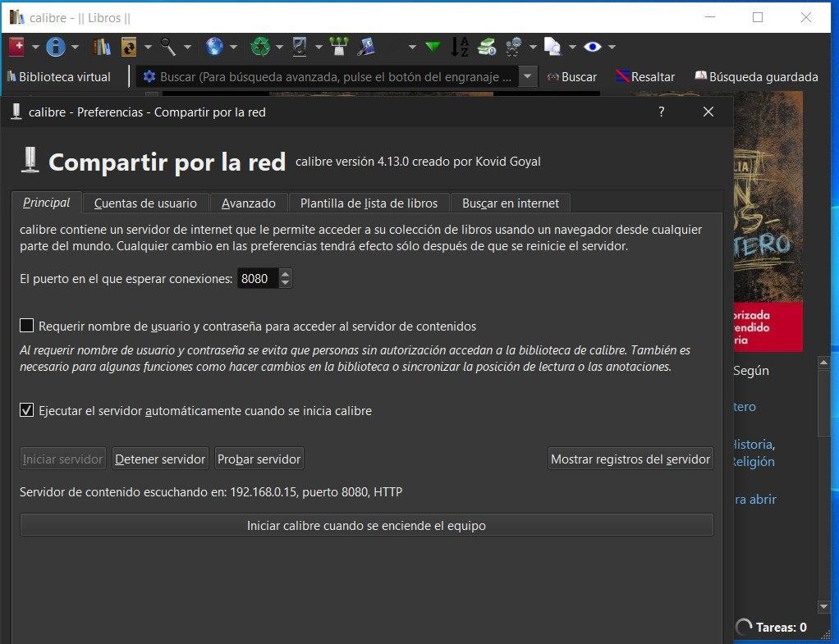The height and width of the screenshot is (644, 839).
Task: Open the Get books store icon
Action: 486,47
